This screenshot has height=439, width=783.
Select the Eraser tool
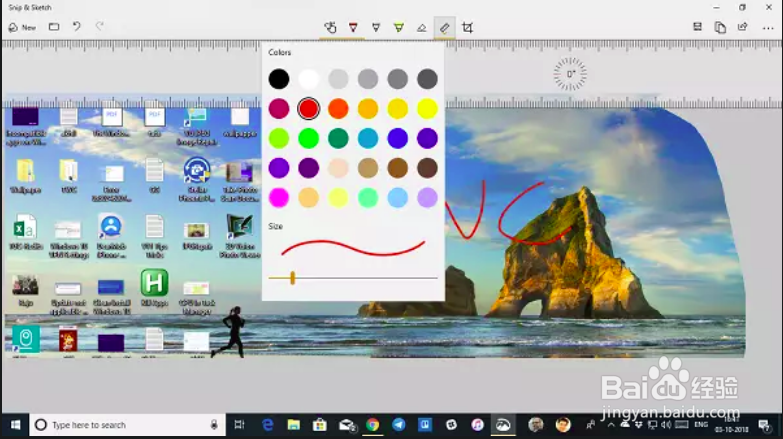[421, 27]
